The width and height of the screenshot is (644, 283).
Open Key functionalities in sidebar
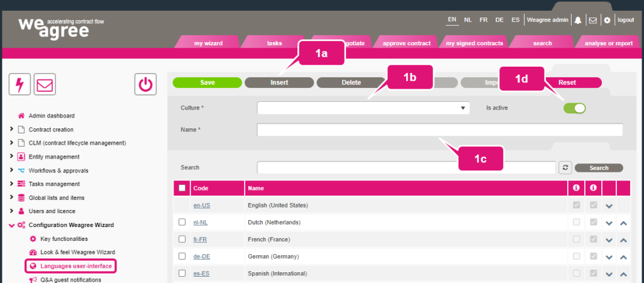pyautogui.click(x=64, y=238)
